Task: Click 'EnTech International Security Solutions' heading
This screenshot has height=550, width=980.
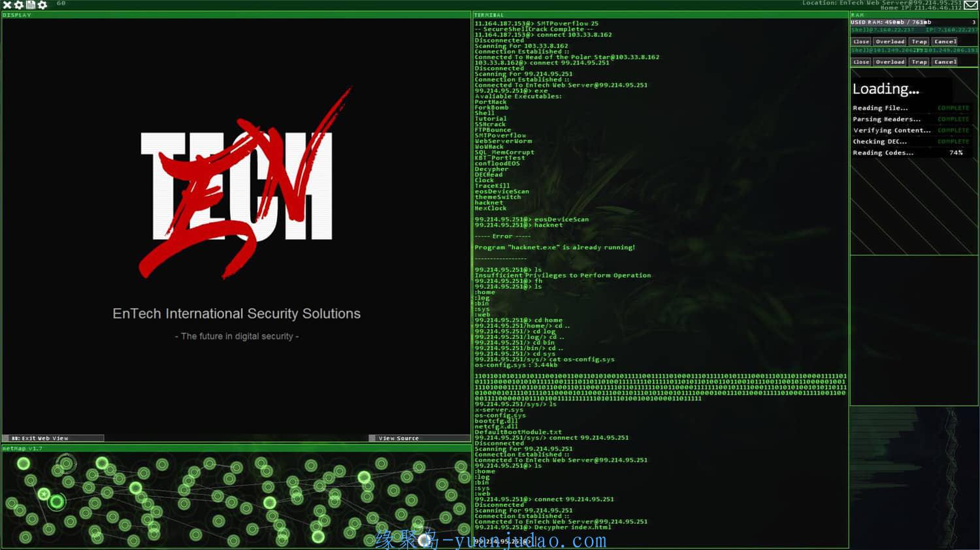Action: pos(237,314)
